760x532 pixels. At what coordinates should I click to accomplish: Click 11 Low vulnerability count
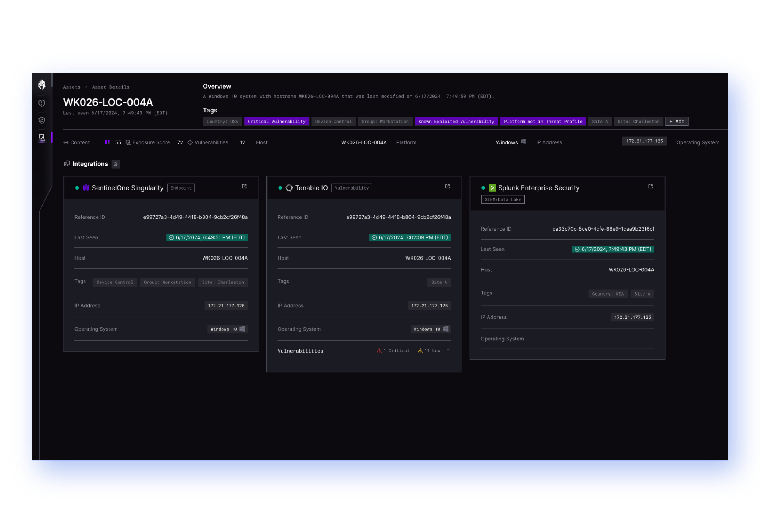(429, 351)
